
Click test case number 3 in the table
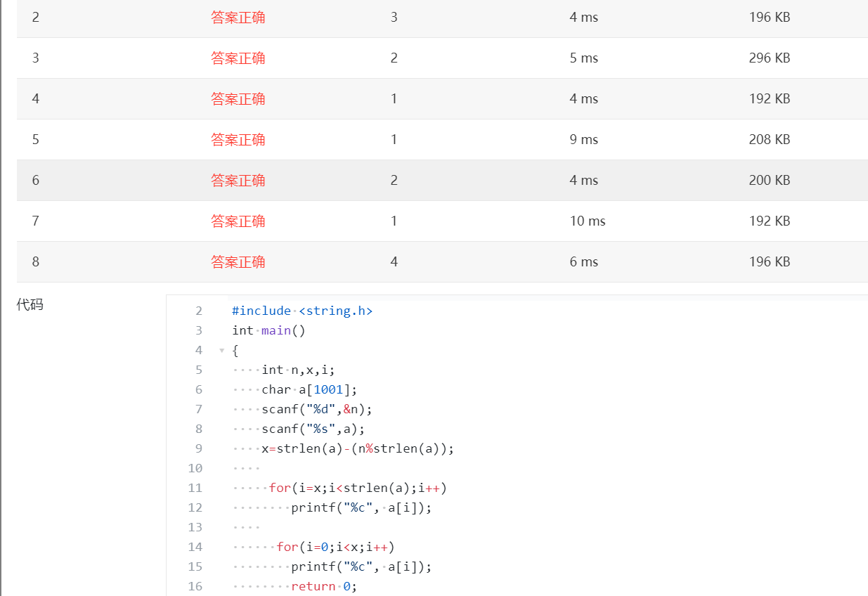pos(35,58)
